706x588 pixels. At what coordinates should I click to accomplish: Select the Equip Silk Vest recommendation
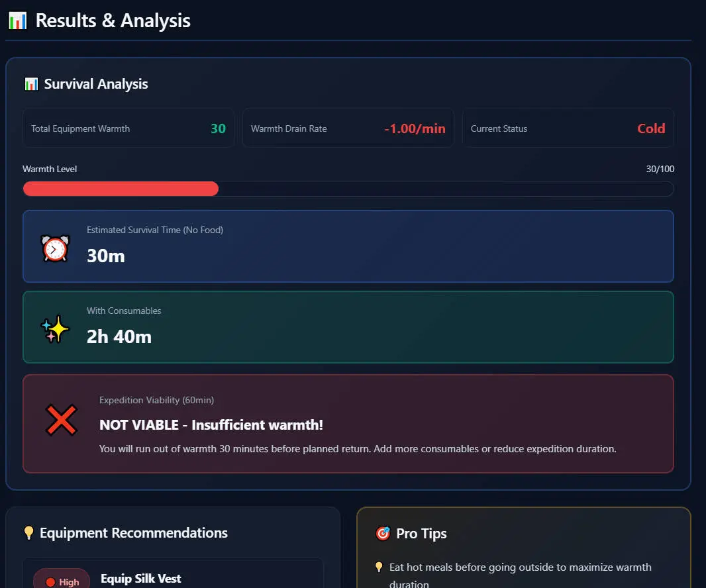point(140,579)
